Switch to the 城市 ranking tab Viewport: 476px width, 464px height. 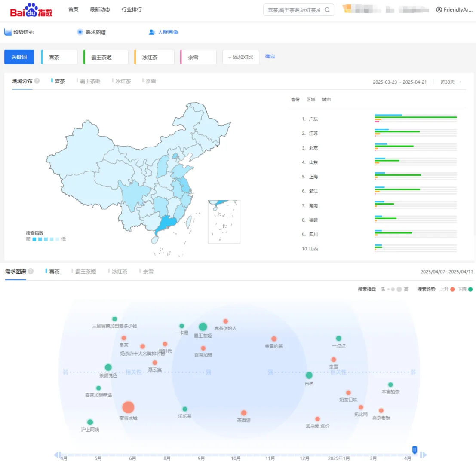click(x=326, y=100)
